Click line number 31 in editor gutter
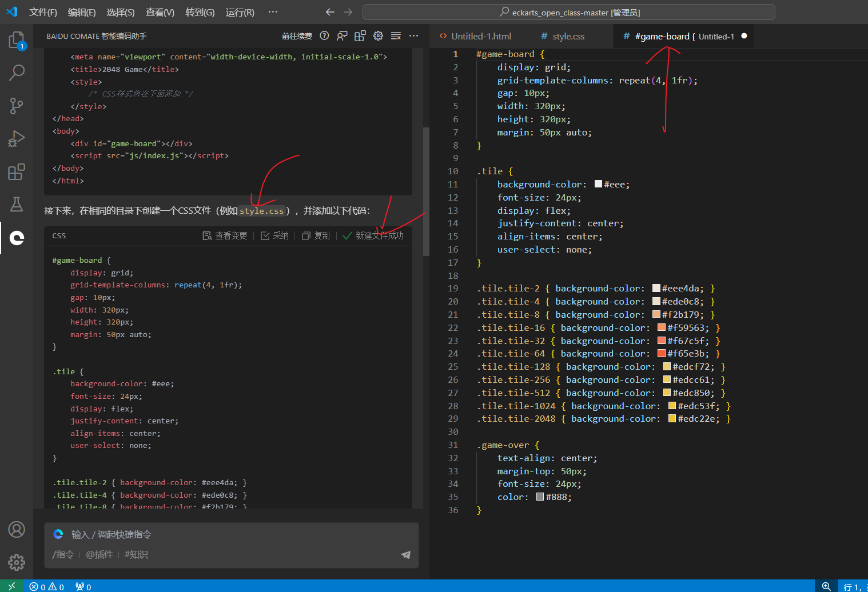This screenshot has height=592, width=868. click(x=453, y=445)
